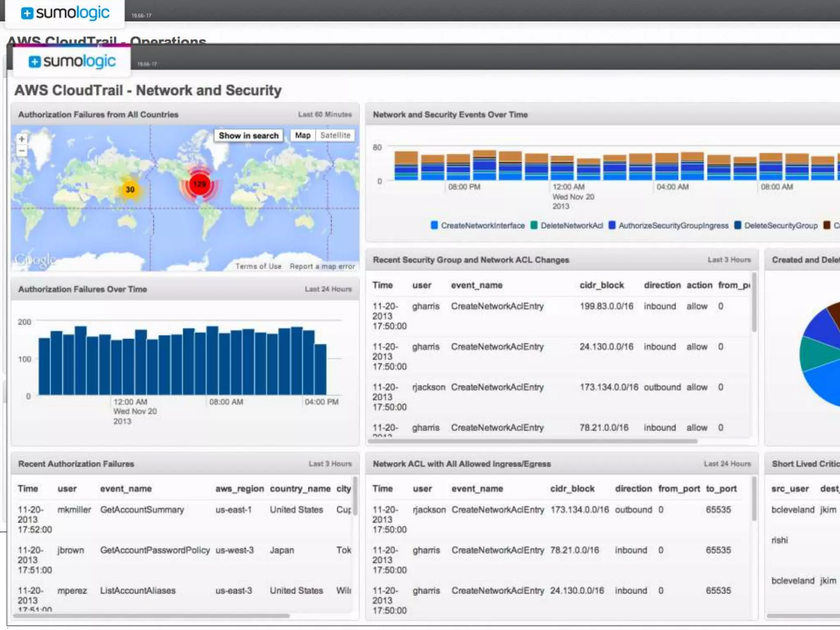
Task: Click the yellow 30 cluster marker on map
Action: coord(130,189)
